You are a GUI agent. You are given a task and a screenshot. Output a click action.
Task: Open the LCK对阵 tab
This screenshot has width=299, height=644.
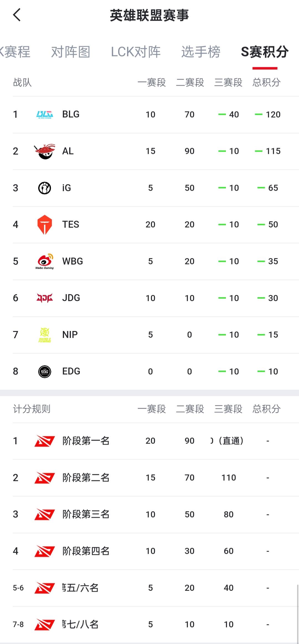click(136, 52)
